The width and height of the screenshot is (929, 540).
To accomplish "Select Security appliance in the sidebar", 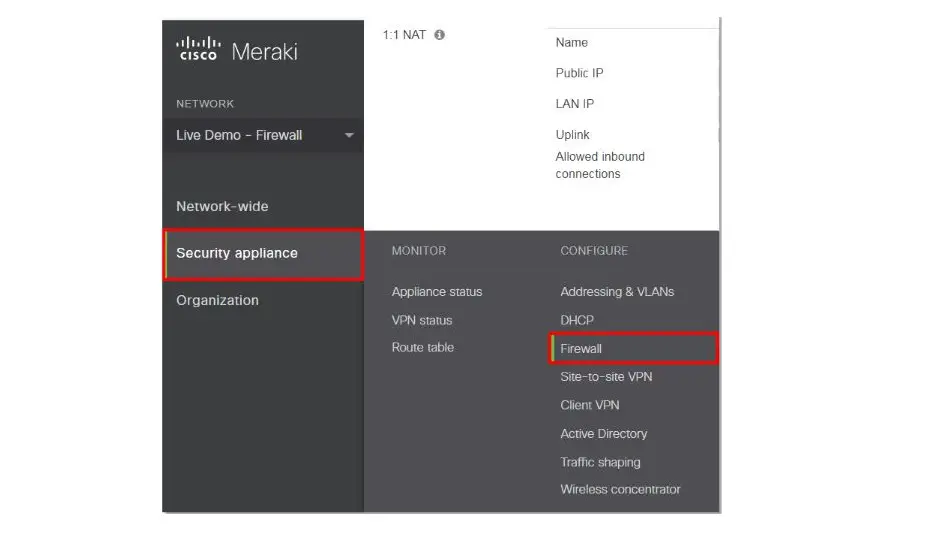I will 264,254.
